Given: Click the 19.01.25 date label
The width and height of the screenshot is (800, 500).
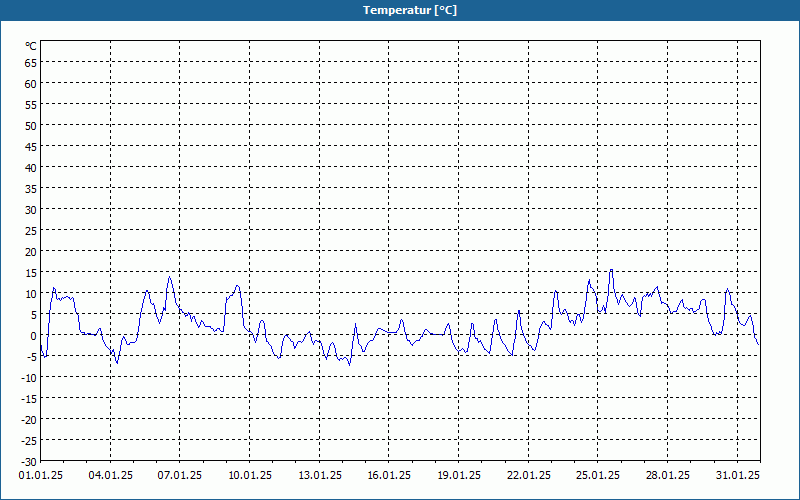Looking at the screenshot, I should [x=459, y=476].
